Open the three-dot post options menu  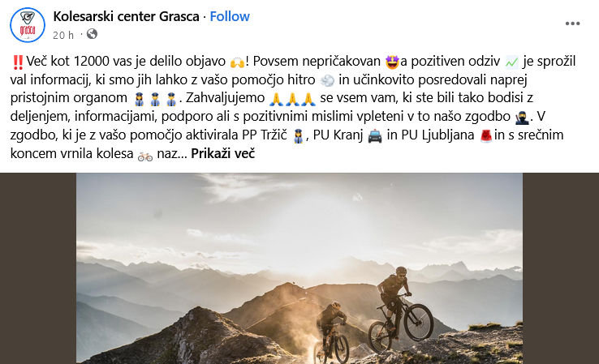(x=572, y=24)
